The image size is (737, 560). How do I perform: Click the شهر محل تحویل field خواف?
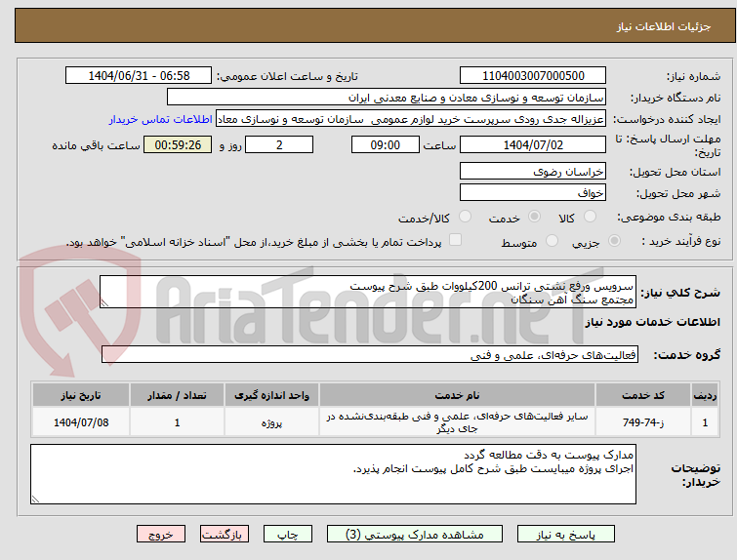click(533, 192)
